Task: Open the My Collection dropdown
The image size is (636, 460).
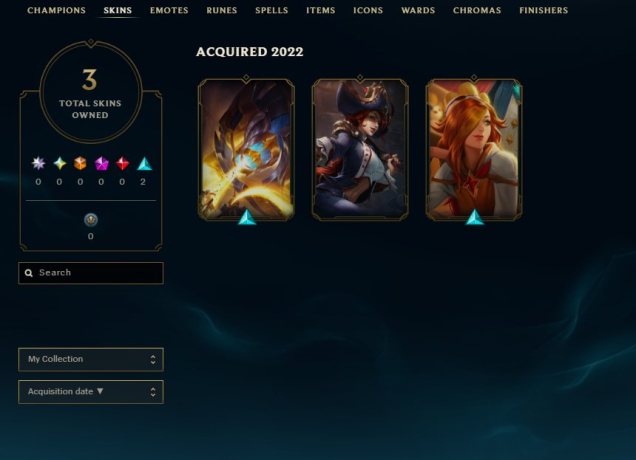Action: pyautogui.click(x=91, y=359)
